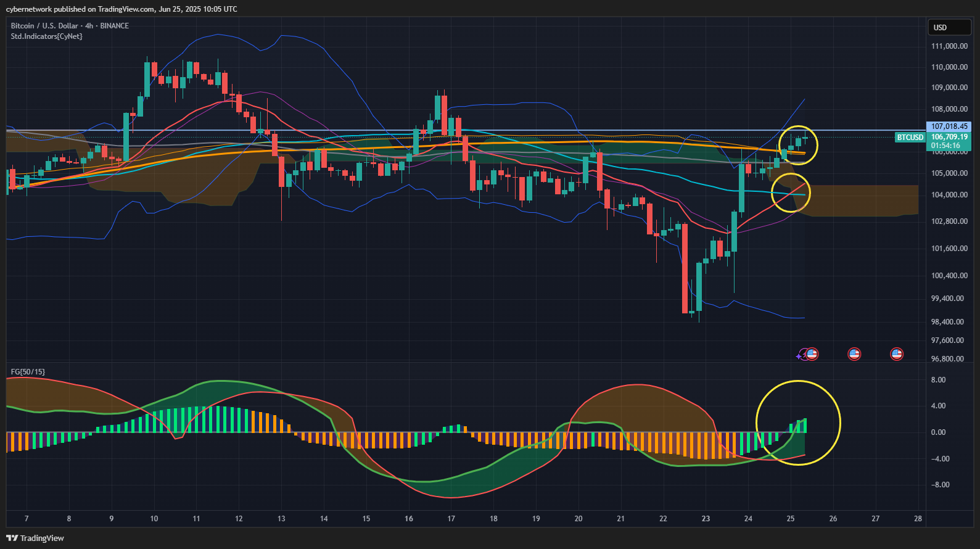Select the Bitcoin / U.S. Dollar chart title
Image resolution: width=980 pixels, height=549 pixels.
point(70,26)
